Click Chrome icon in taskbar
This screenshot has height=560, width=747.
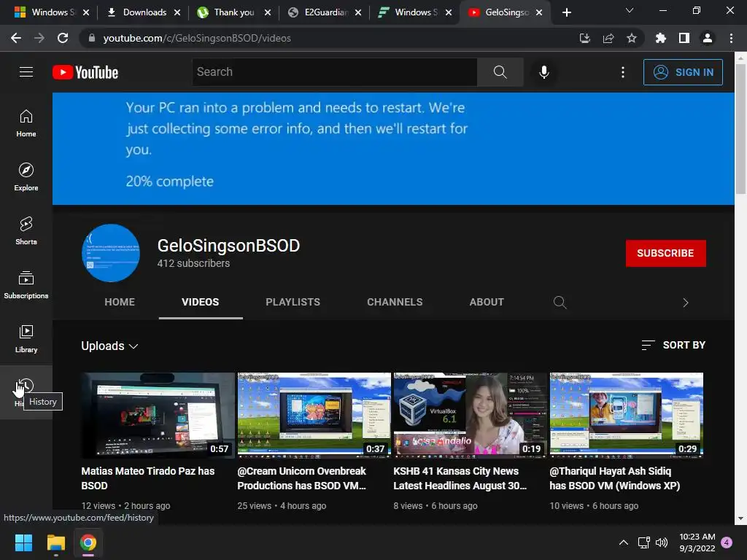[x=88, y=542]
